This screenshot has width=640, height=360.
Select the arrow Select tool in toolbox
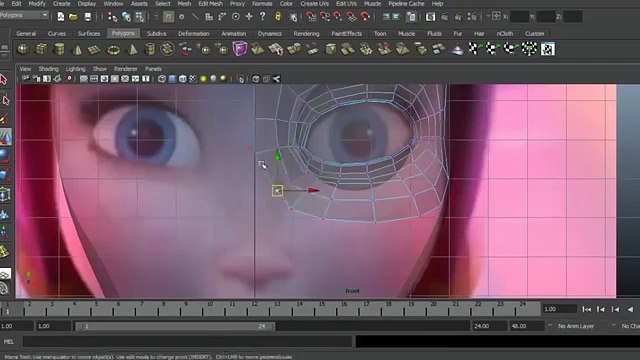[x=4, y=80]
